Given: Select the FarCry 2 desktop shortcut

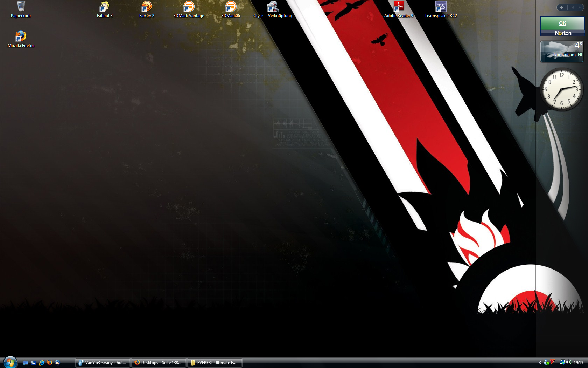Looking at the screenshot, I should pyautogui.click(x=147, y=7).
